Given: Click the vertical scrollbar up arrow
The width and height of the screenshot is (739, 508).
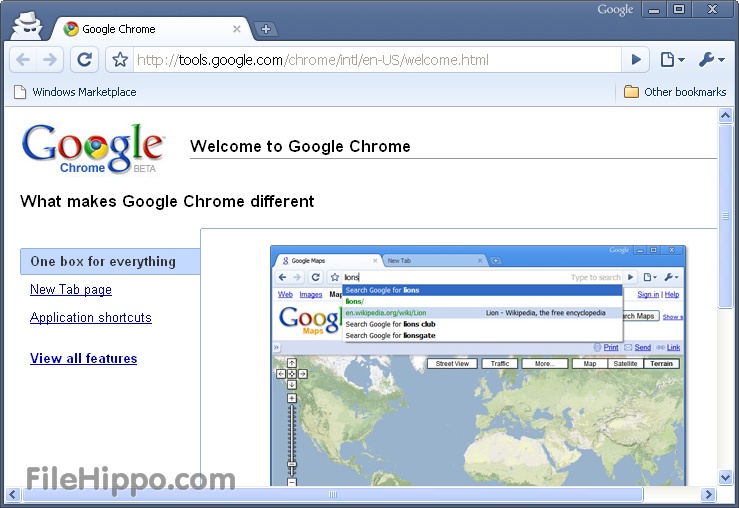Looking at the screenshot, I should [x=725, y=115].
